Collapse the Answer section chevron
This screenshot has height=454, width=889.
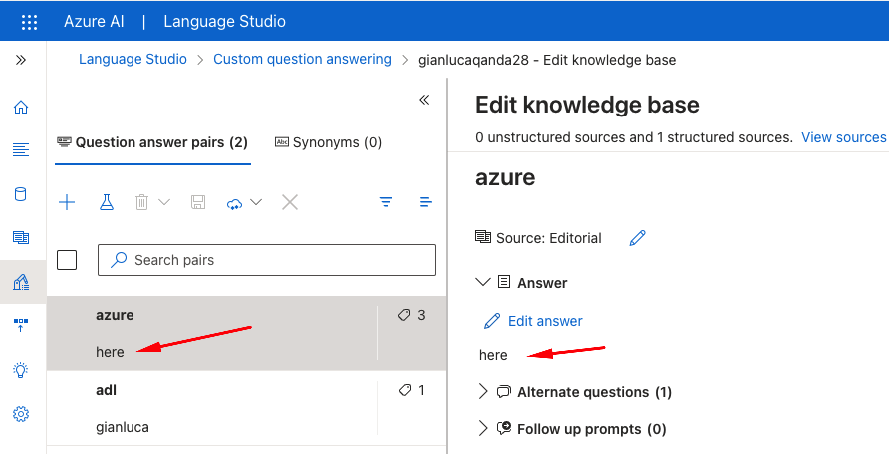pyautogui.click(x=482, y=282)
